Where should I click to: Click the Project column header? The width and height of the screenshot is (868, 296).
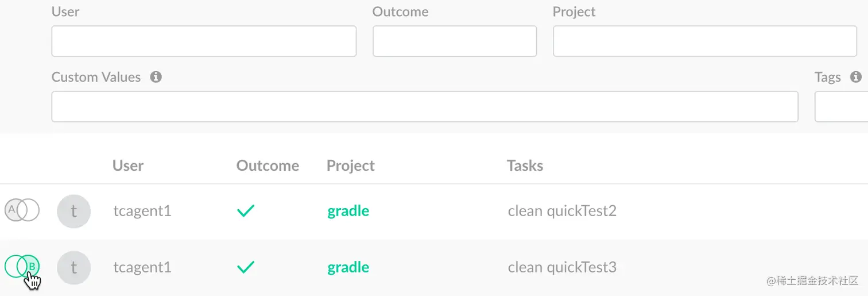350,166
